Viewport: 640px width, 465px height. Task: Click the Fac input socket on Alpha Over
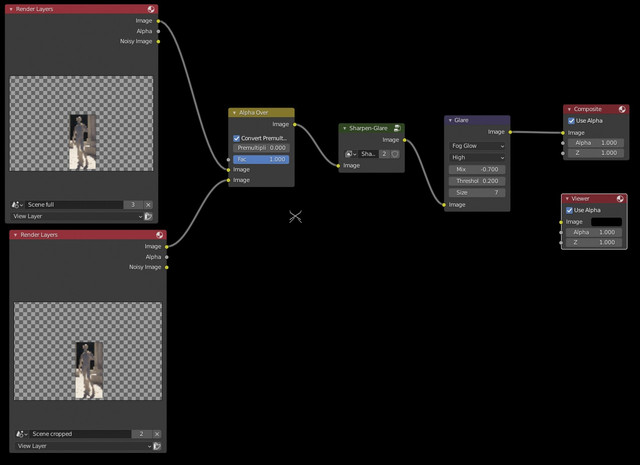click(x=229, y=160)
